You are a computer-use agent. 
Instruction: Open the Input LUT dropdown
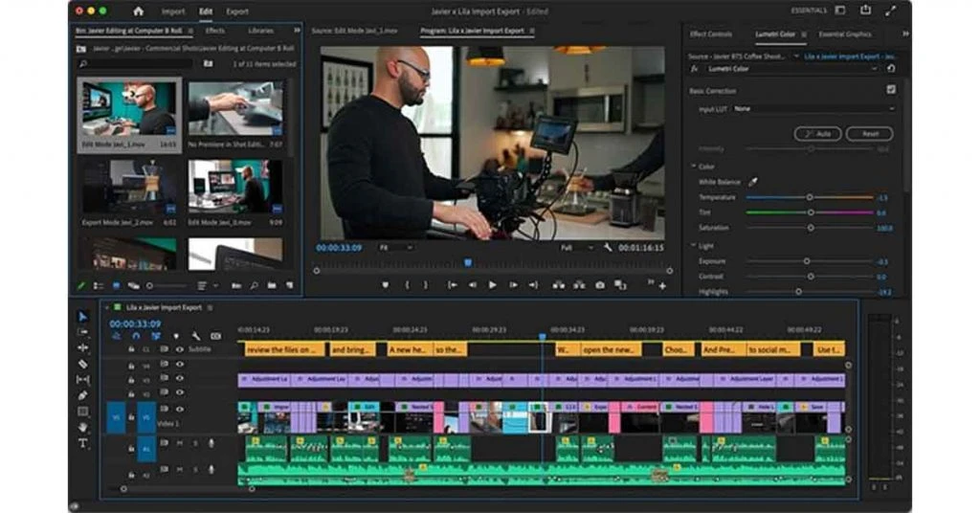coord(814,109)
